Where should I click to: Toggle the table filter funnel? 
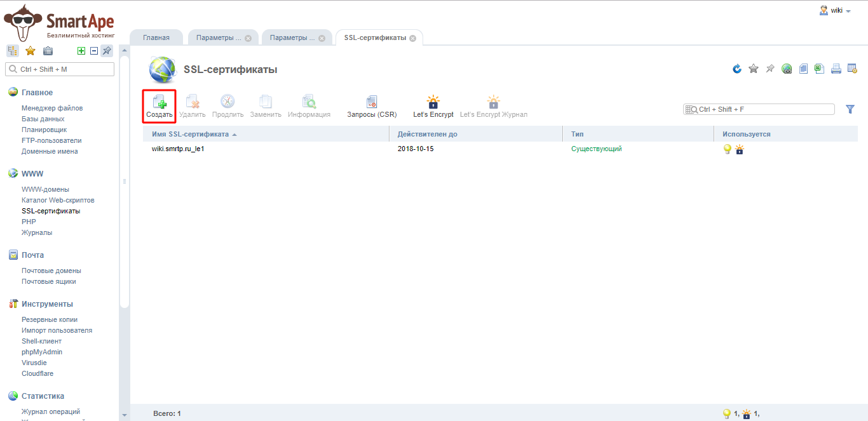click(850, 109)
